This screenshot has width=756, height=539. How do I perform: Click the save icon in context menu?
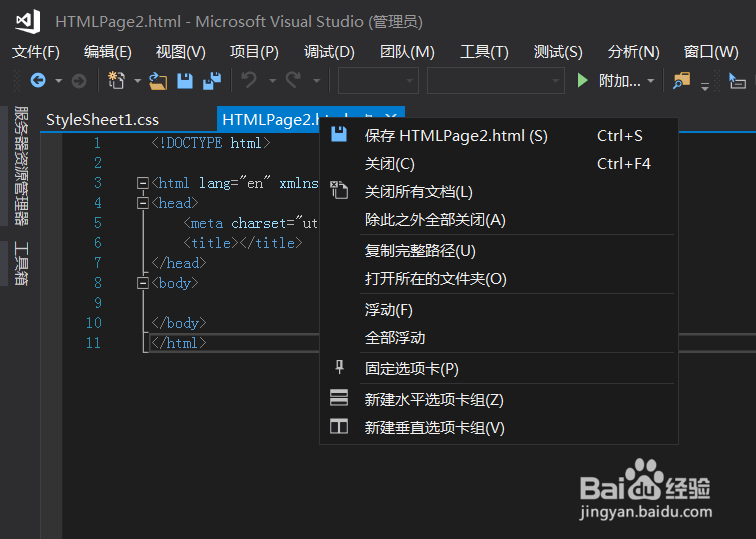tap(339, 134)
